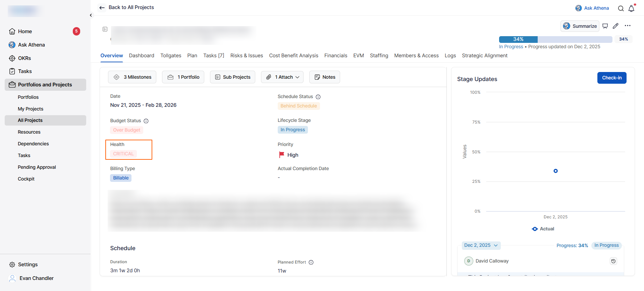Screen dimensions: 644x291
Task: Open the EVM tab
Action: (359, 56)
